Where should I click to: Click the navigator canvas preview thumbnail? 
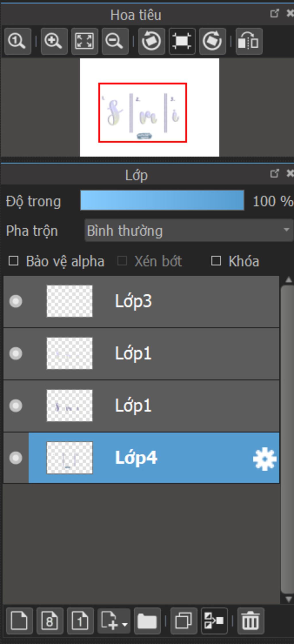[149, 107]
